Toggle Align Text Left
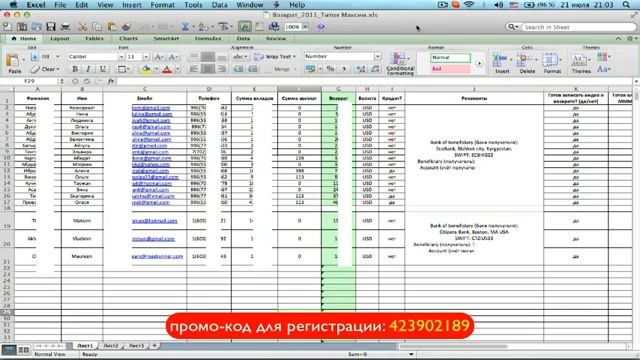 click(194, 69)
